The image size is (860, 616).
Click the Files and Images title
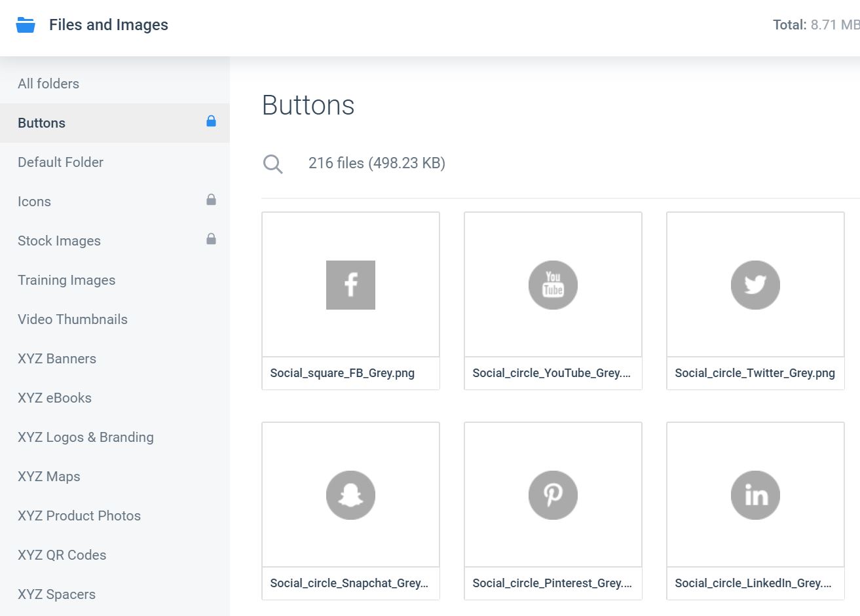pyautogui.click(x=109, y=25)
